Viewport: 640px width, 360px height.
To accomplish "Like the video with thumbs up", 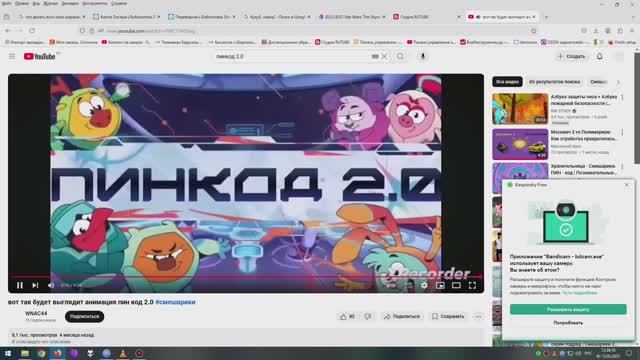I will click(x=347, y=316).
